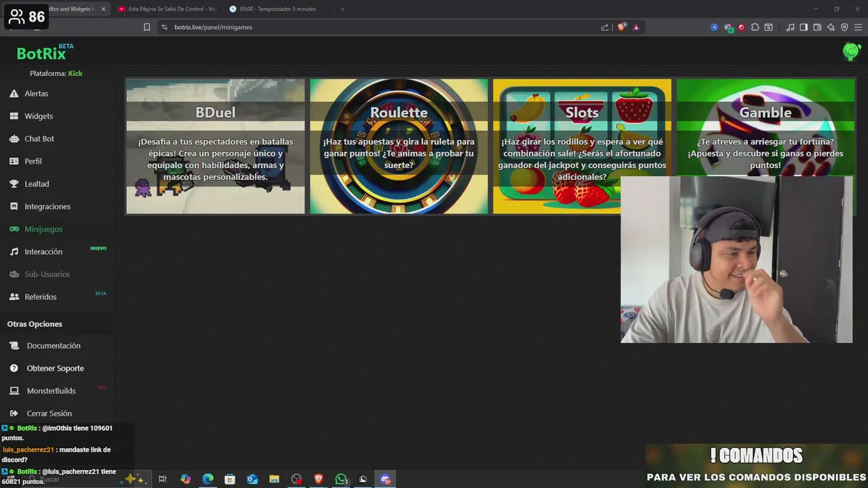
Task: Click the Lealtad trophy icon
Action: 14,184
